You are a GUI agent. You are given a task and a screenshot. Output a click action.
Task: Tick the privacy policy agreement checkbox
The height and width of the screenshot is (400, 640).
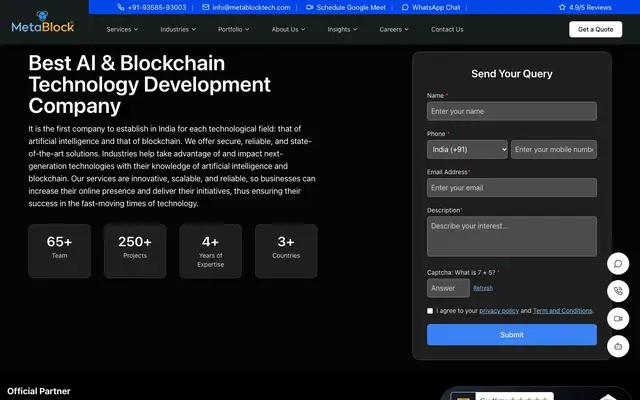click(430, 311)
